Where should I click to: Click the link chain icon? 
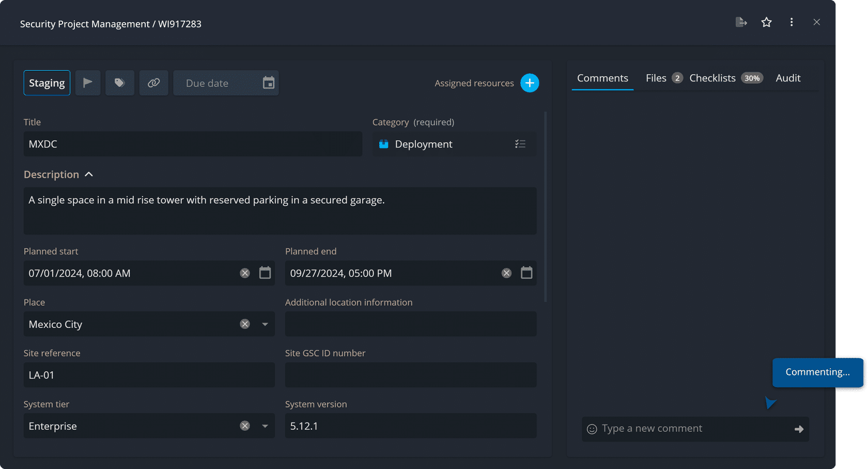(153, 83)
